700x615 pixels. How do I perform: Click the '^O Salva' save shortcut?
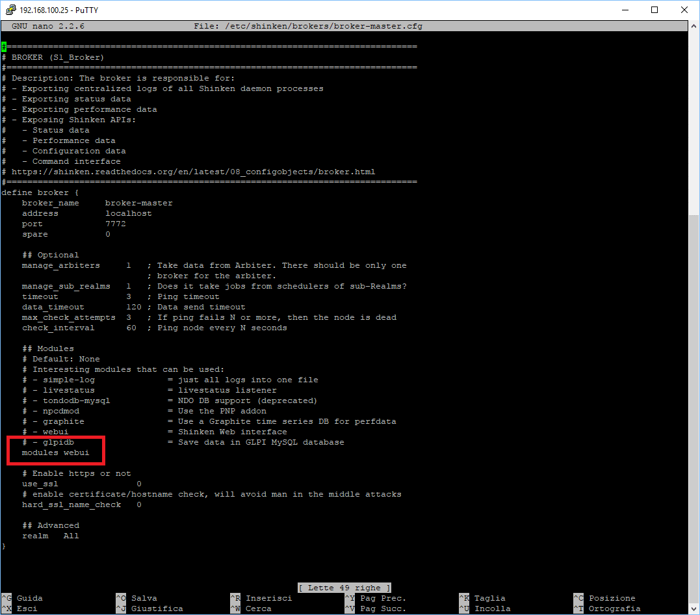pos(136,598)
